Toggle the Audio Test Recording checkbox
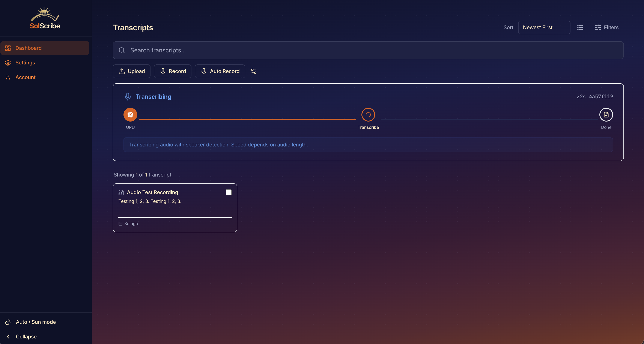 click(x=228, y=192)
